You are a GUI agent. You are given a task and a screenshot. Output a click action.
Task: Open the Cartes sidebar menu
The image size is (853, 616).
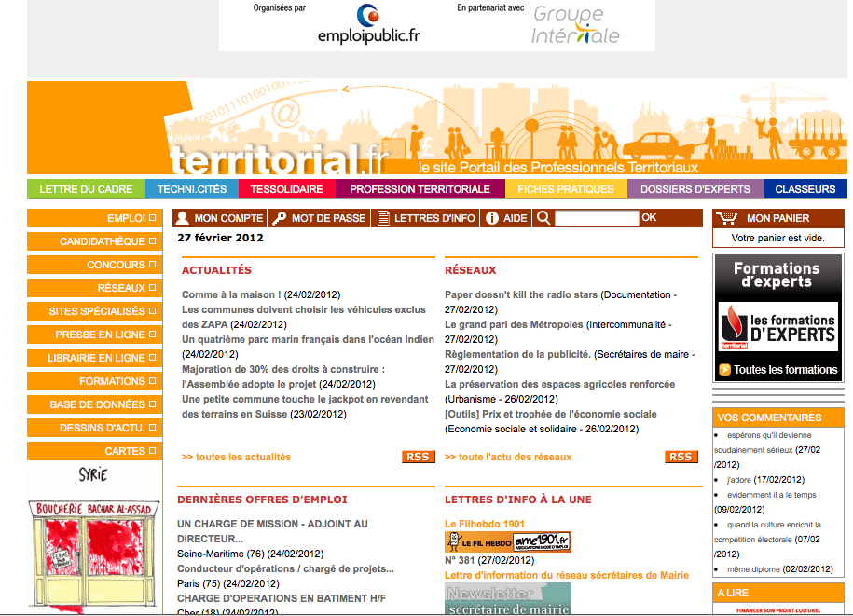click(x=95, y=451)
